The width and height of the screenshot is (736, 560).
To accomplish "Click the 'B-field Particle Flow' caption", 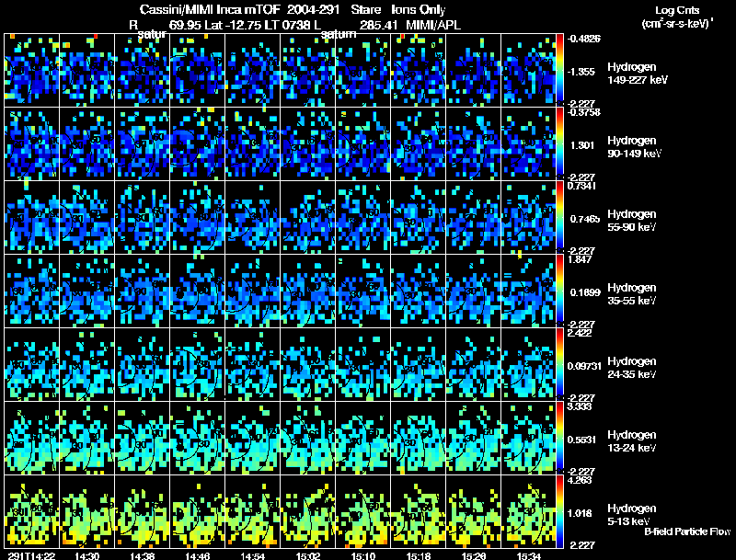I will [x=687, y=531].
